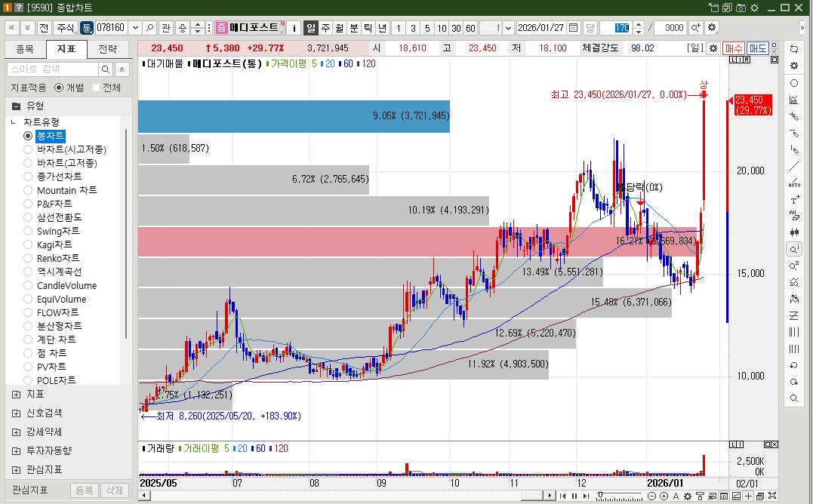
Task: Click the 60 minute interval button
Action: [x=470, y=27]
